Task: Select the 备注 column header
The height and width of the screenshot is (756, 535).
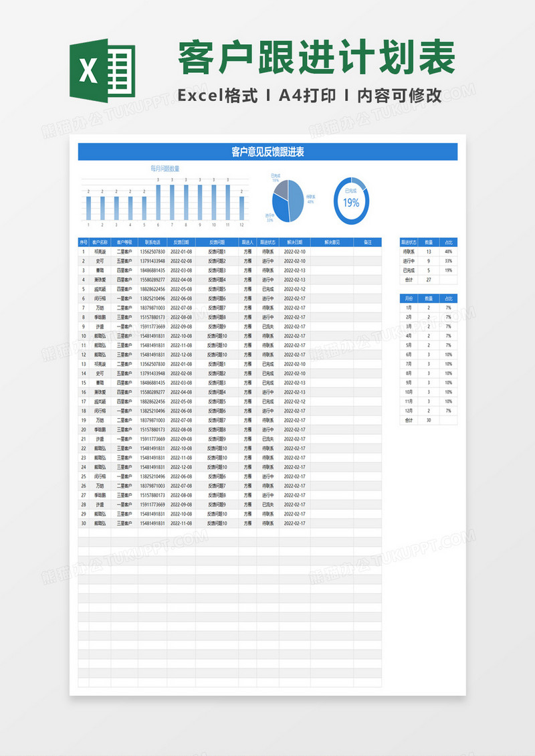Action: 368,242
